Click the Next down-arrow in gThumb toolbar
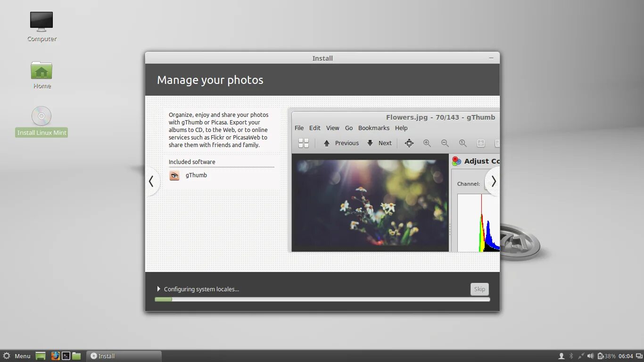The width and height of the screenshot is (644, 362). click(x=370, y=143)
